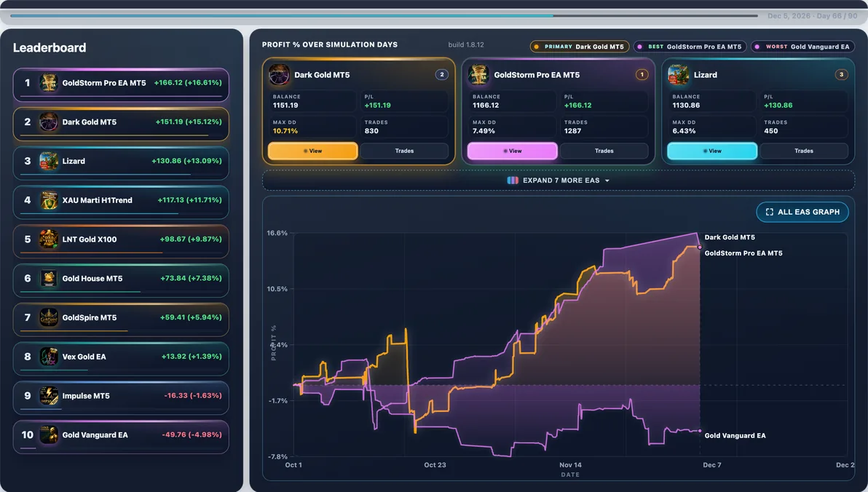Click GoldStorm balance 1166.12 value
The height and width of the screenshot is (492, 868).
point(486,105)
